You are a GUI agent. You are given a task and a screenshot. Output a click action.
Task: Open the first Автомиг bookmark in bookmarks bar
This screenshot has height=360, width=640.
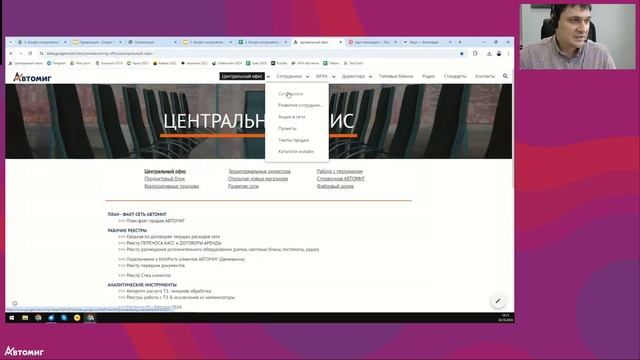(x=25, y=63)
